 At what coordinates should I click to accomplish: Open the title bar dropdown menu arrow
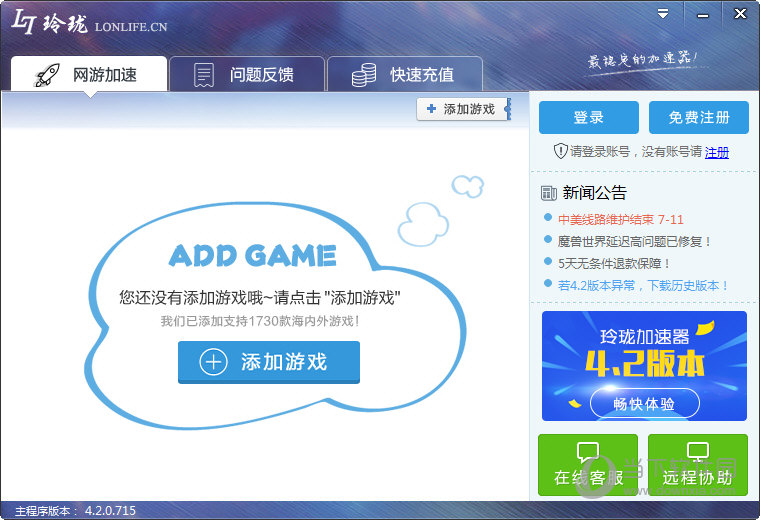pyautogui.click(x=663, y=14)
